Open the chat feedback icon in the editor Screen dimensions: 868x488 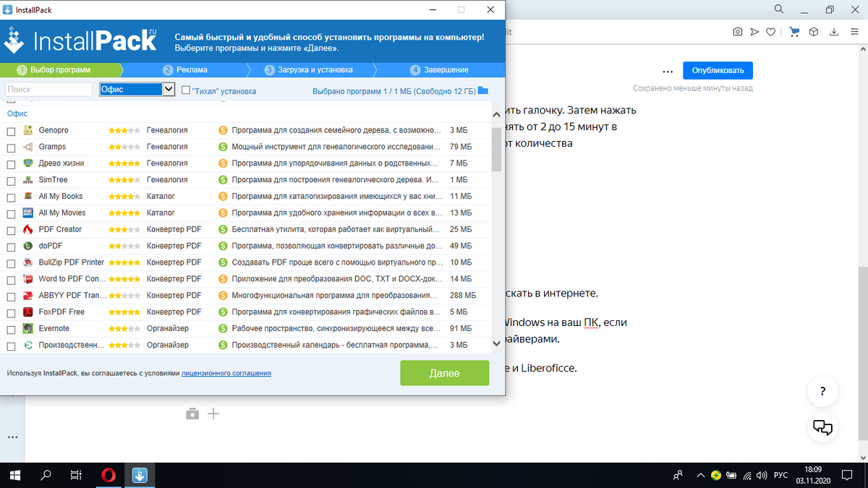pos(823,427)
